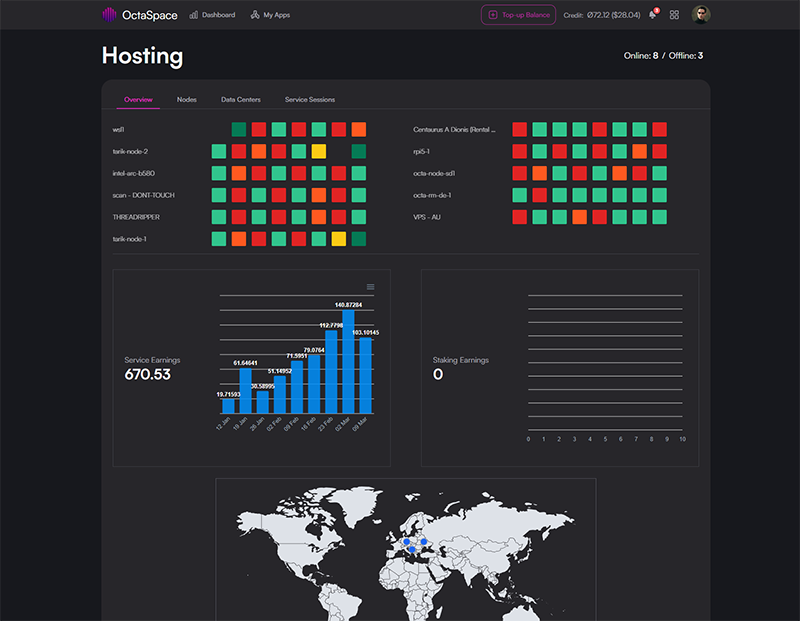Click the OctaSpace logo
Viewport: 800px width, 621px height.
pos(139,15)
